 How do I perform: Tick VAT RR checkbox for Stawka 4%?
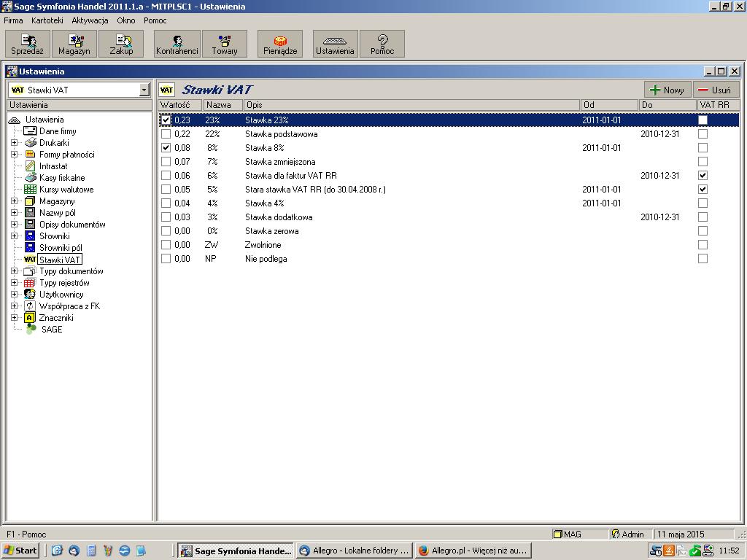coord(703,203)
